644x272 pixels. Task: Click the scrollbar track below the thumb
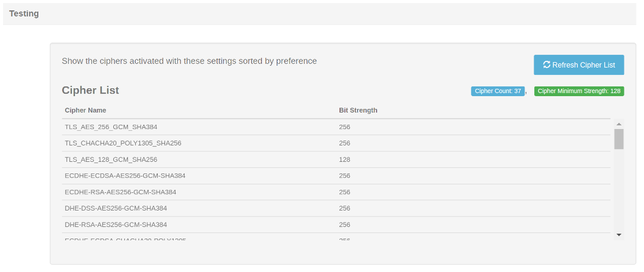point(619,189)
